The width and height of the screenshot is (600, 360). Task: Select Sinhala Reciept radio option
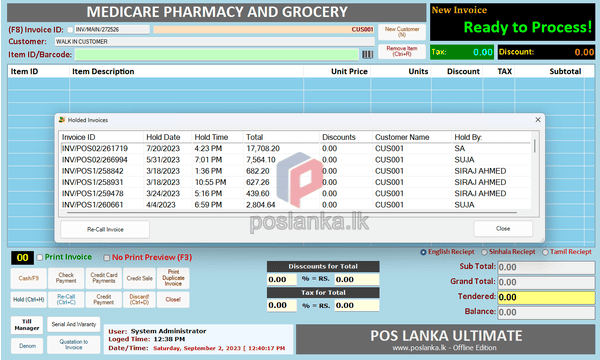click(484, 252)
